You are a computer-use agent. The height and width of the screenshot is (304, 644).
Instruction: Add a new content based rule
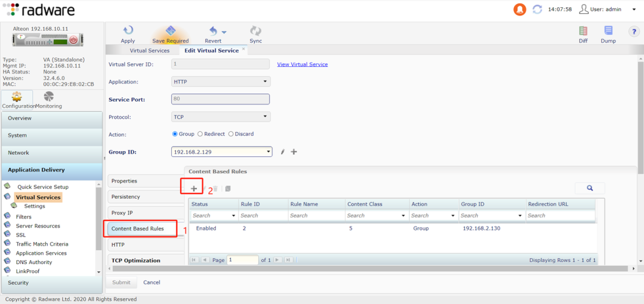coord(194,189)
